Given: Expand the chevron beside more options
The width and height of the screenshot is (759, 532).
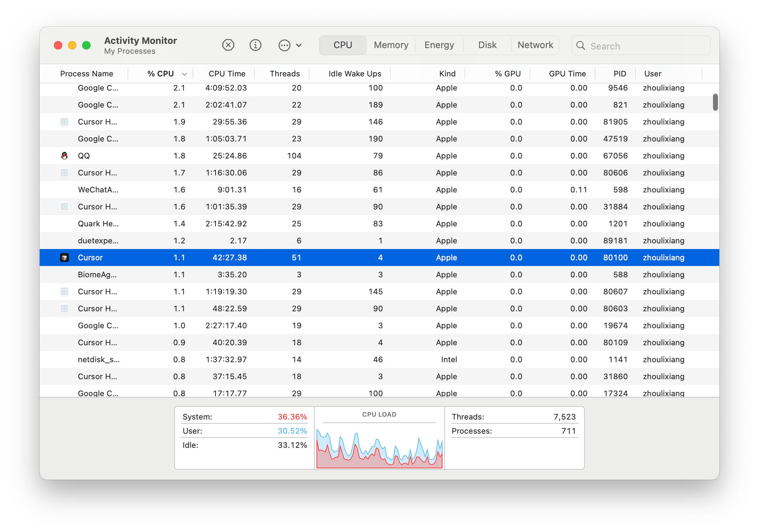Looking at the screenshot, I should click(x=299, y=45).
